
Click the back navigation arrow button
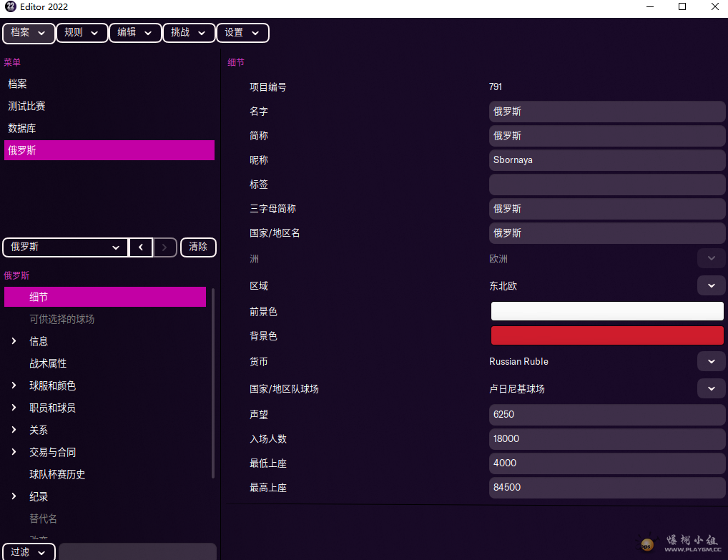point(141,247)
